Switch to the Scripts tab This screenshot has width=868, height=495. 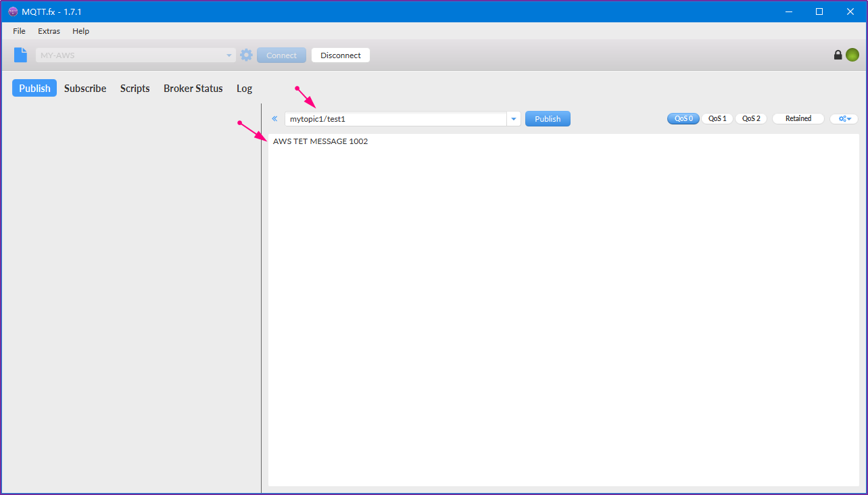pos(135,89)
